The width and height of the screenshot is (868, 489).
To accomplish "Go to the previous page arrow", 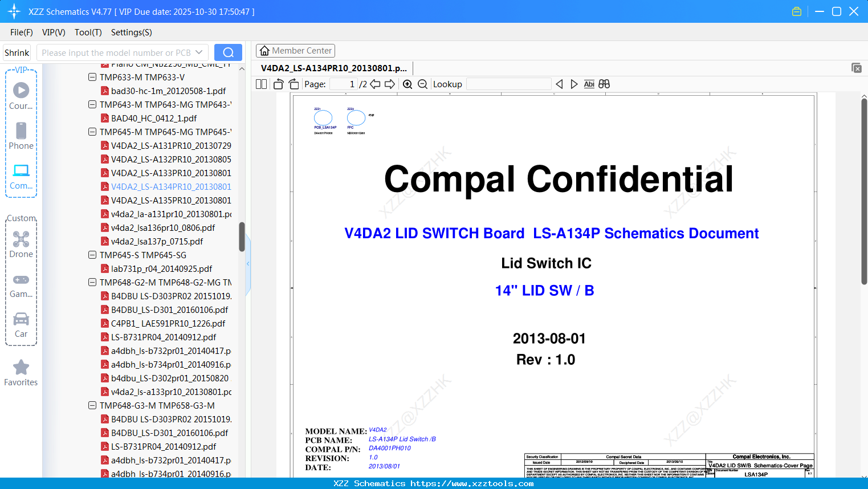I will (375, 84).
